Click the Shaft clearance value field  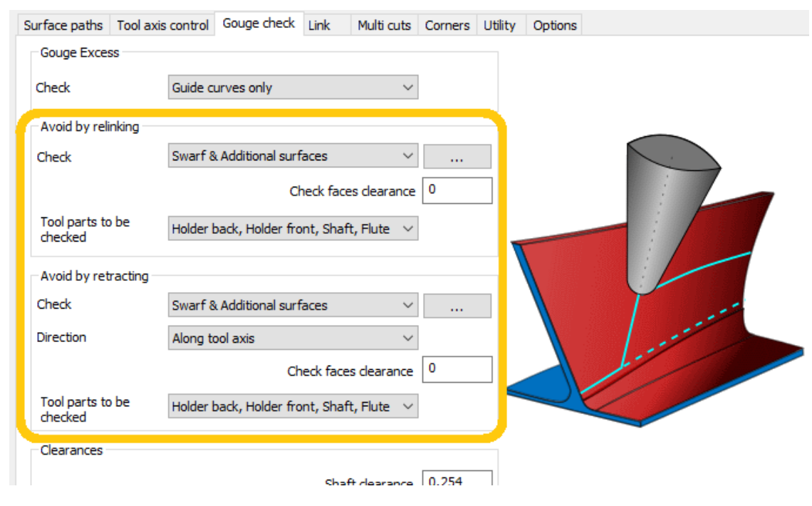457,478
